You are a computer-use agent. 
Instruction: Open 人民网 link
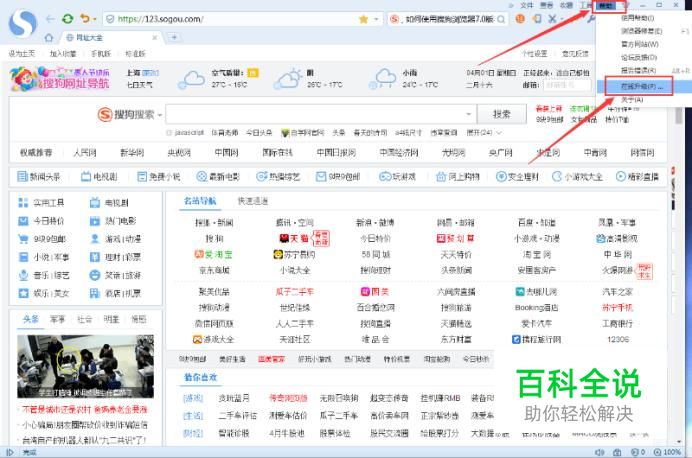85,153
